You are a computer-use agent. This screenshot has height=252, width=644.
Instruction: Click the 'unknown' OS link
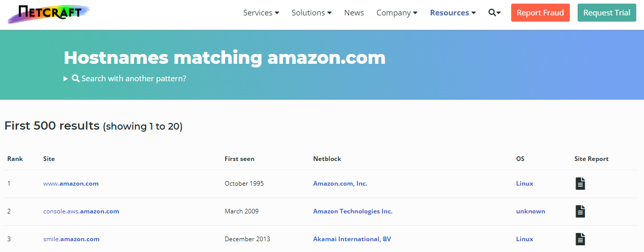coord(530,211)
